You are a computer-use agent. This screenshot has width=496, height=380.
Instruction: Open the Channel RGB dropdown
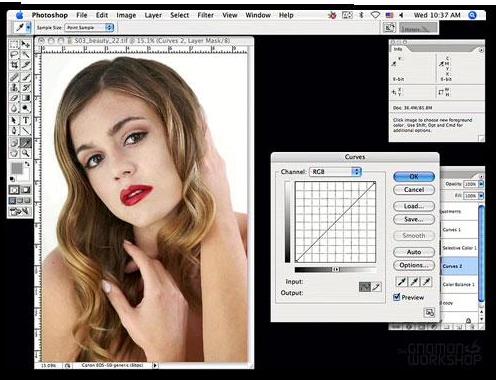coord(335,172)
